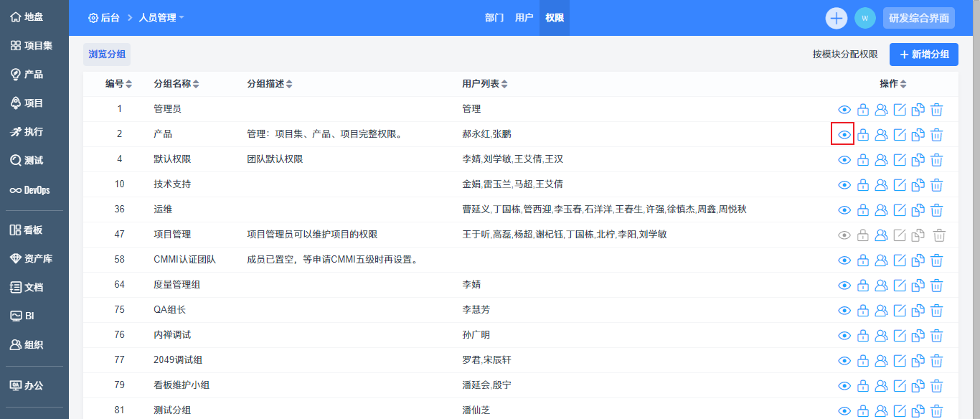
Task: Delete the 运维 group via trash icon
Action: click(936, 210)
